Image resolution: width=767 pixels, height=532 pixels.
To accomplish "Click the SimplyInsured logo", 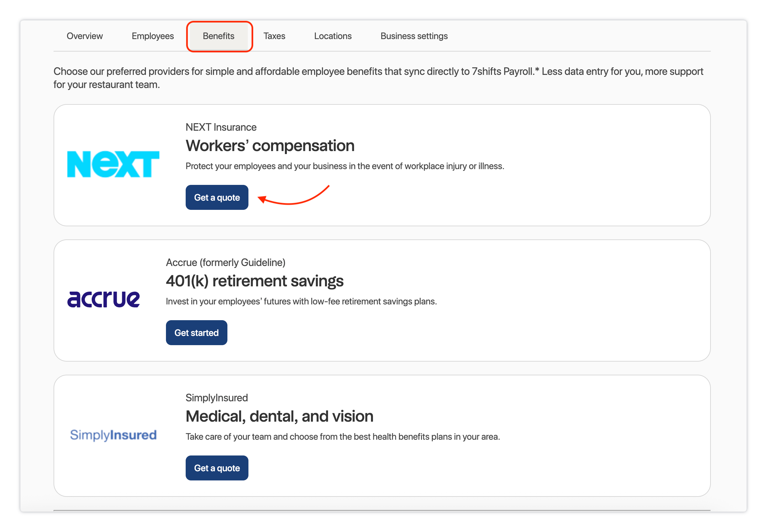I will click(x=113, y=435).
